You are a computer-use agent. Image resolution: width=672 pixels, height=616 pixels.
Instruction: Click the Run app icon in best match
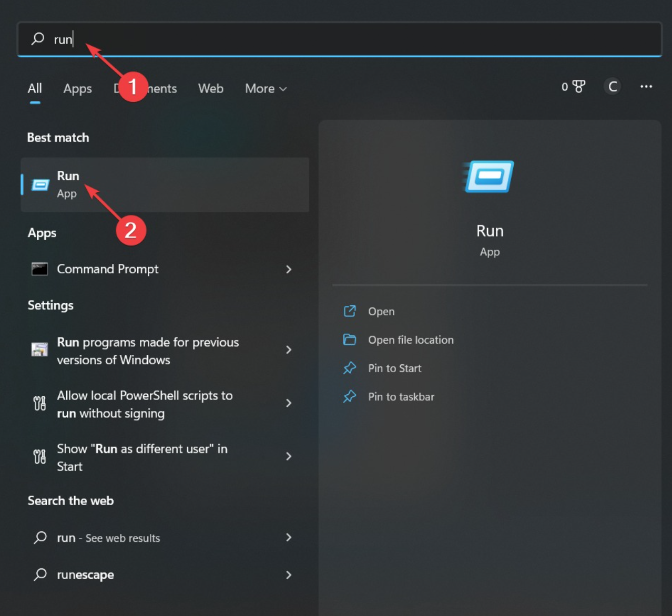click(x=40, y=185)
